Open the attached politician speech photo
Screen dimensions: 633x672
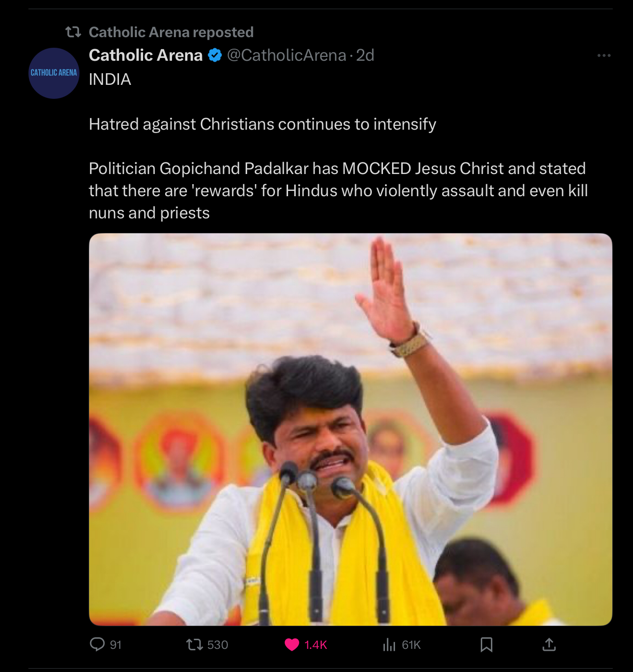pos(351,430)
